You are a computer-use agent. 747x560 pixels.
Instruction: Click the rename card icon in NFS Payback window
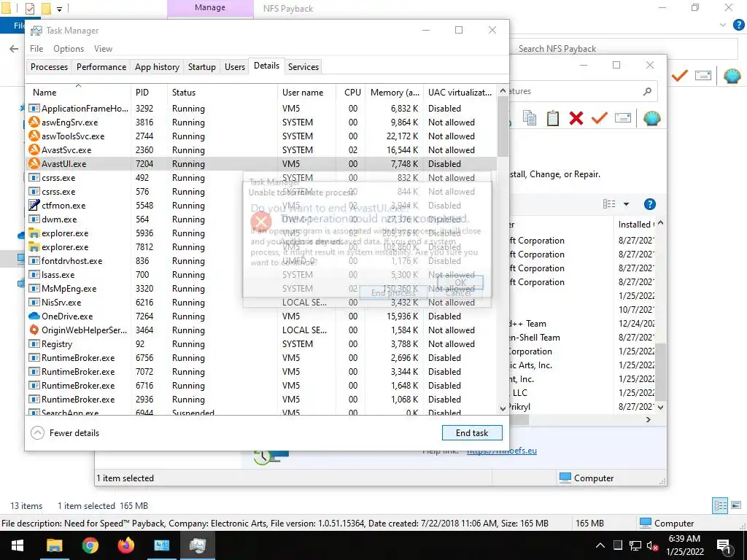coord(703,75)
